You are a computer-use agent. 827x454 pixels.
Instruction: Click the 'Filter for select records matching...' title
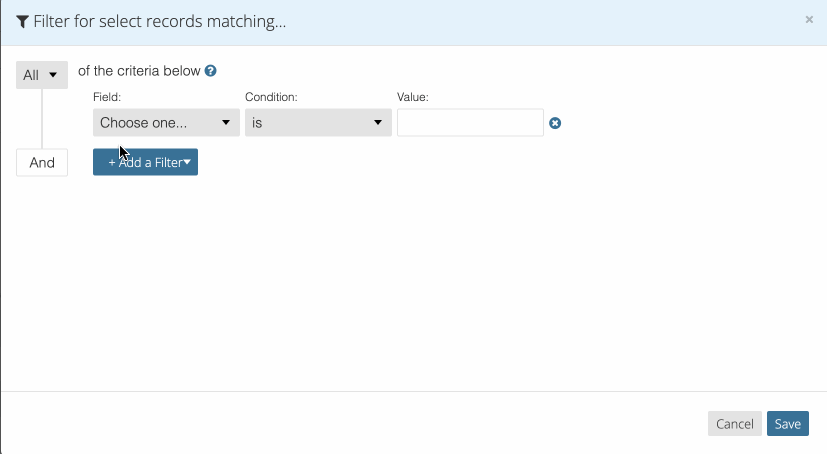click(x=160, y=22)
